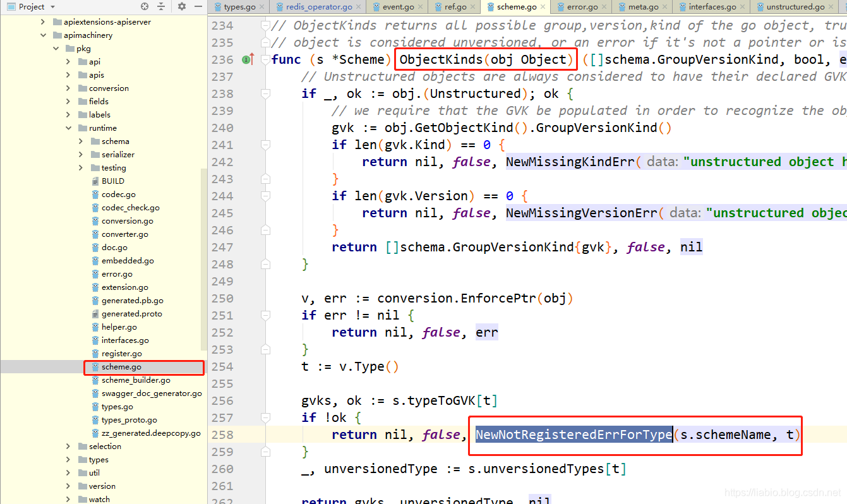Click NewMissingVersionErr call on line 245
Screen dimensions: 847x504
(x=581, y=213)
